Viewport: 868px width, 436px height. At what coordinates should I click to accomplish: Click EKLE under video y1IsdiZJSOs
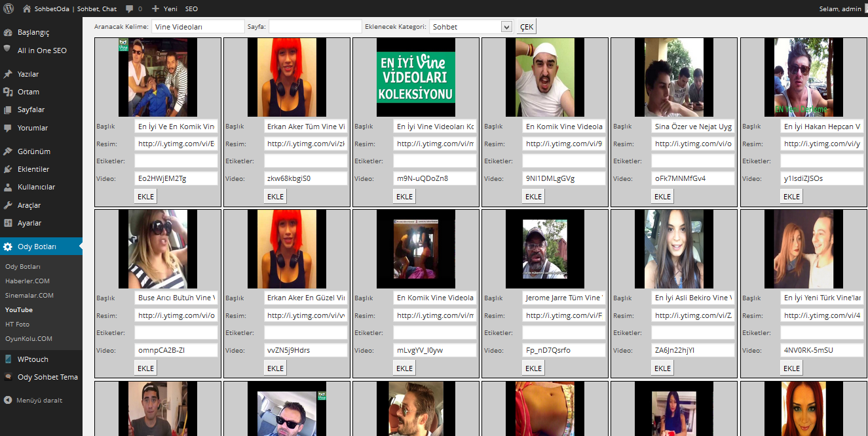[791, 196]
